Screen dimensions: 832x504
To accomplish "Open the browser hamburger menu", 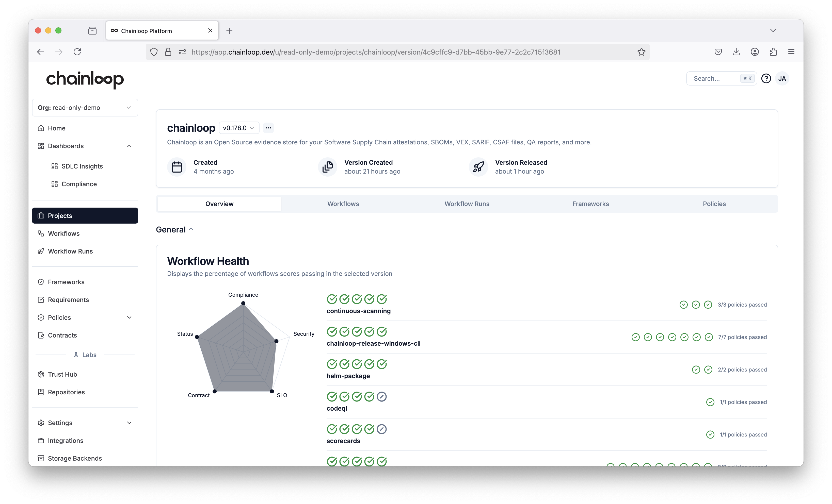I will 791,52.
